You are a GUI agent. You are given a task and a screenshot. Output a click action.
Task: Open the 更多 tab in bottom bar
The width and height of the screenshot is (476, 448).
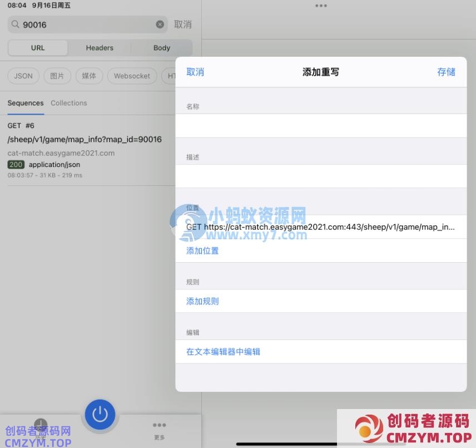(x=159, y=430)
